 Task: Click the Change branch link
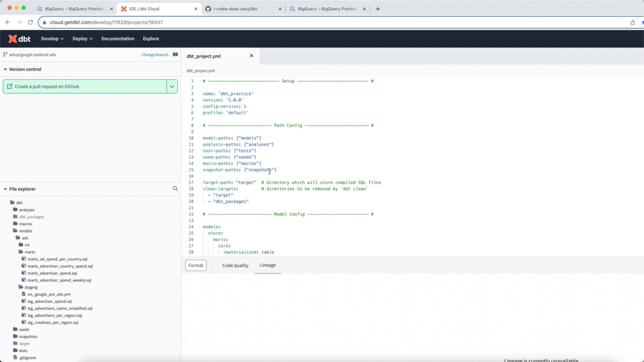(x=154, y=54)
